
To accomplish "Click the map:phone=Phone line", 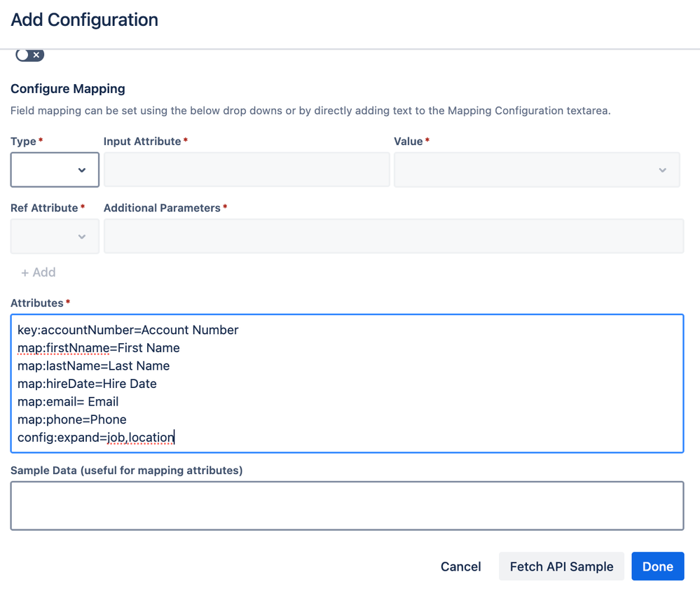I will tap(72, 419).
